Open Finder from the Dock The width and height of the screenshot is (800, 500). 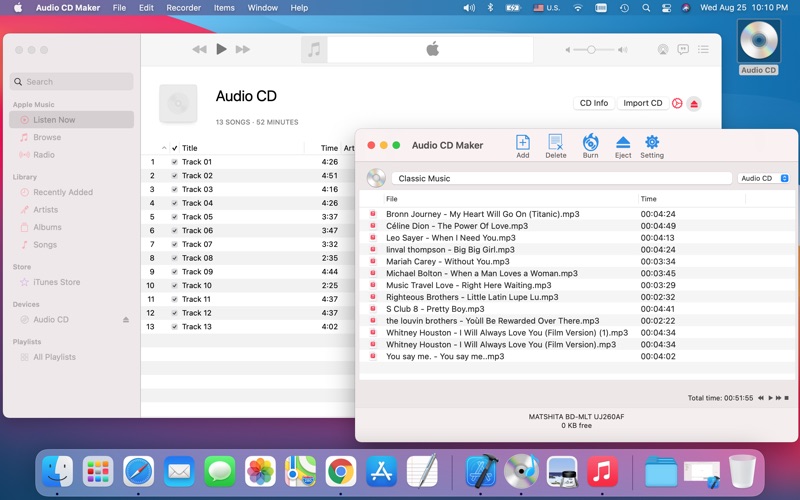(57, 471)
